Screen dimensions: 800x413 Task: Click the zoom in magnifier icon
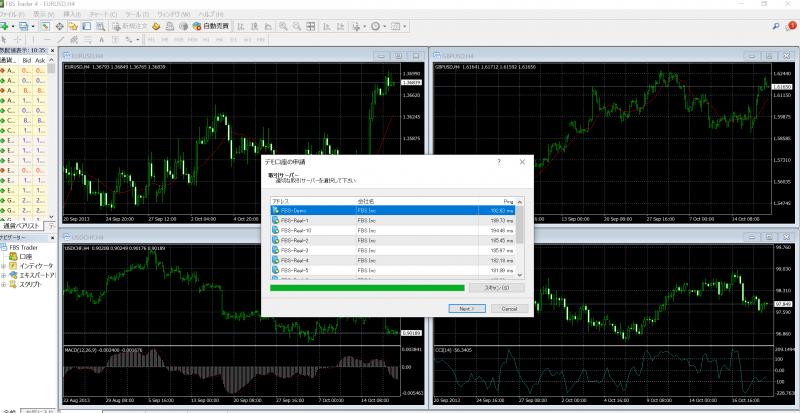[283, 26]
